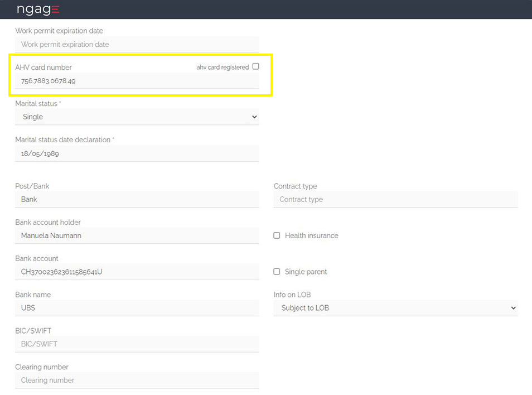Image resolution: width=532 pixels, height=395 pixels.
Task: Edit the Bank account holder field
Action: click(x=137, y=235)
